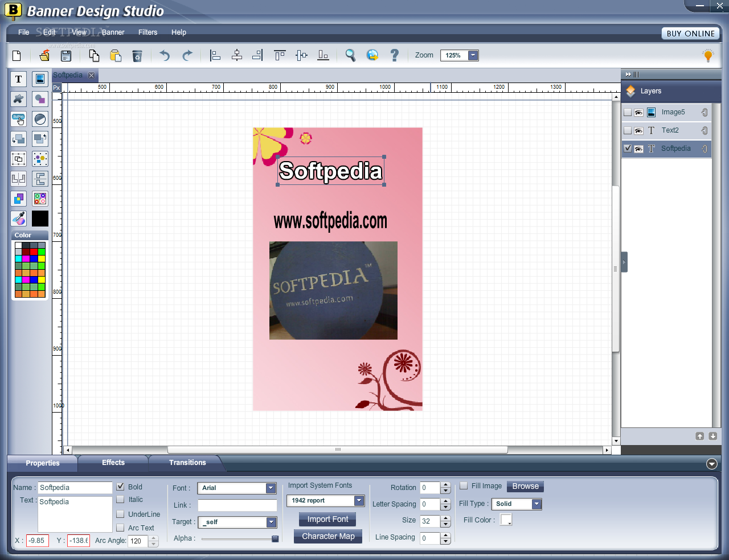Open the system fonts dropdown 1942 report
The image size is (729, 560).
click(359, 501)
